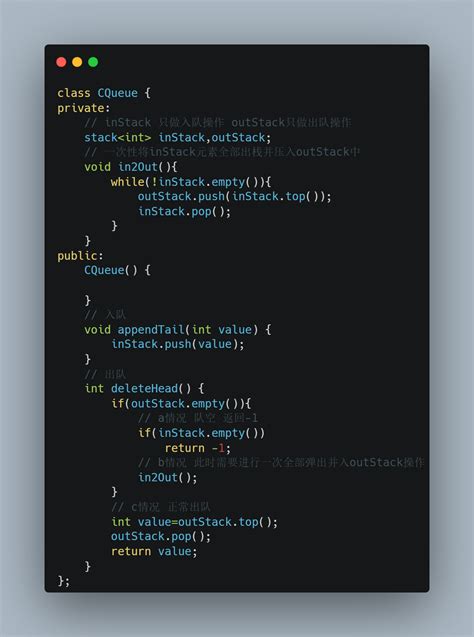474x637 pixels.
Task: Click the red close dot
Action: click(61, 62)
